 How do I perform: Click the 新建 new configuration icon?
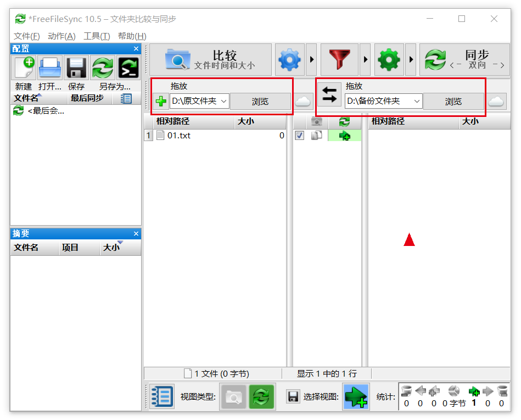click(x=24, y=68)
